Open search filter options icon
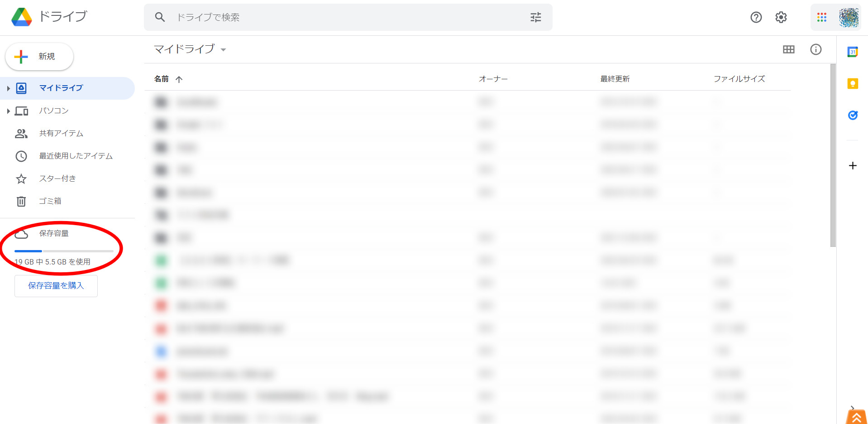Image resolution: width=868 pixels, height=424 pixels. tap(535, 17)
